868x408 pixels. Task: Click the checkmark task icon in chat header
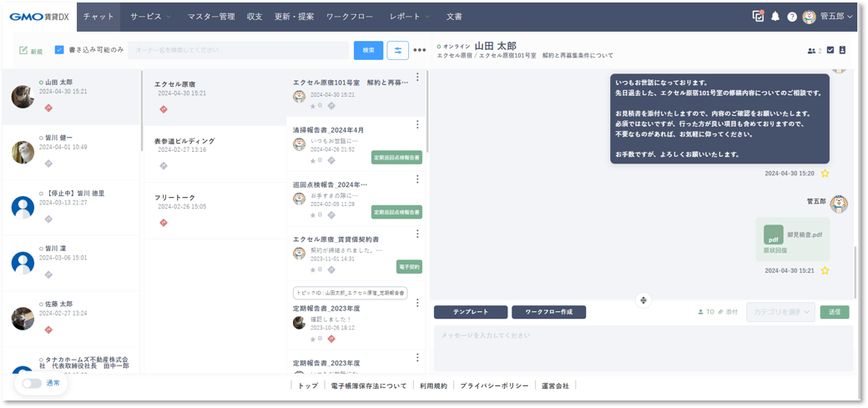830,50
